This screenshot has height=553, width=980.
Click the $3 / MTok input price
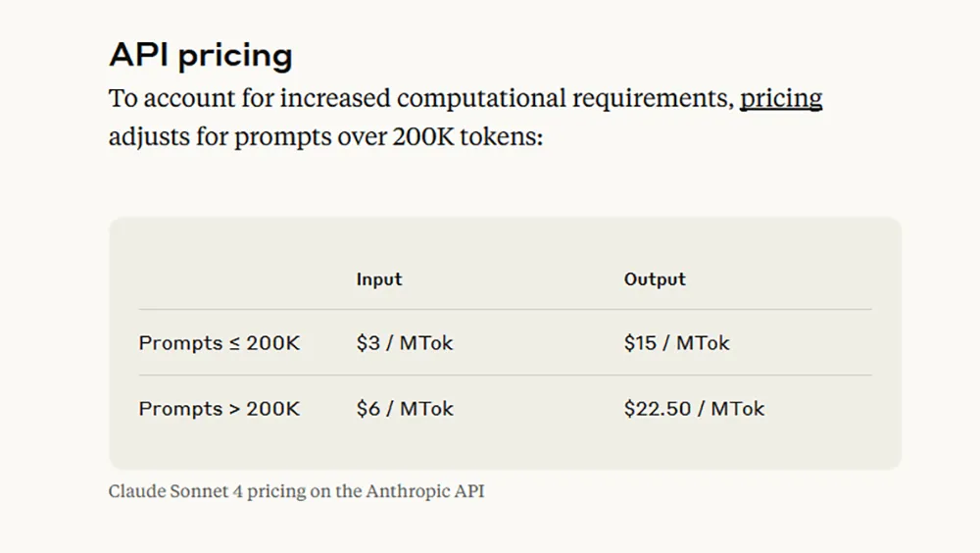pos(405,343)
